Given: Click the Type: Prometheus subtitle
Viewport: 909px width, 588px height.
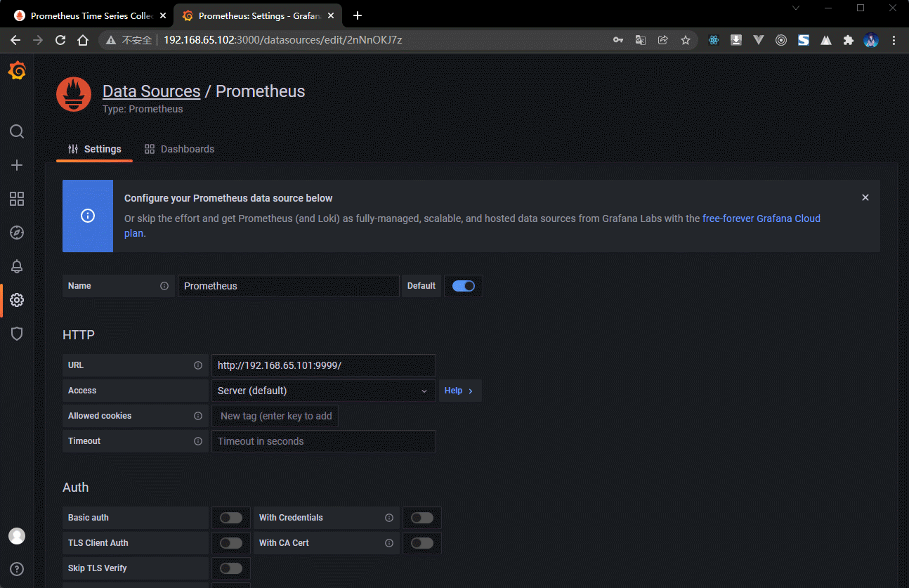Looking at the screenshot, I should [x=143, y=109].
